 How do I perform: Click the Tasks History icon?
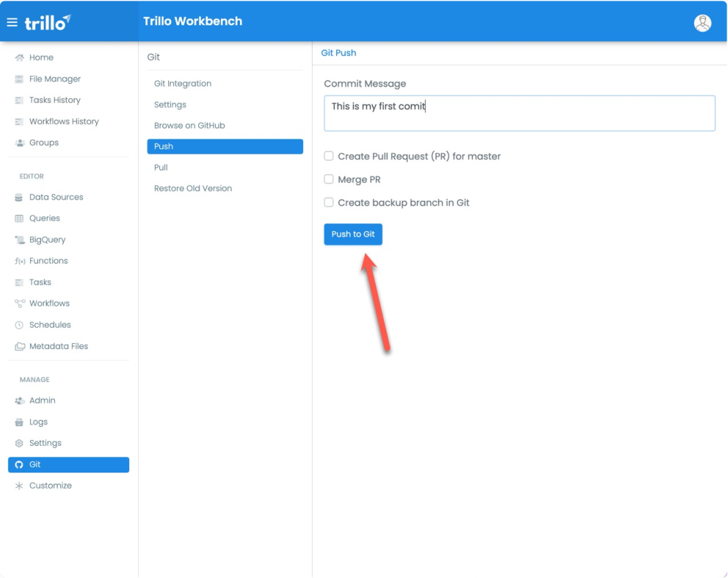(19, 100)
